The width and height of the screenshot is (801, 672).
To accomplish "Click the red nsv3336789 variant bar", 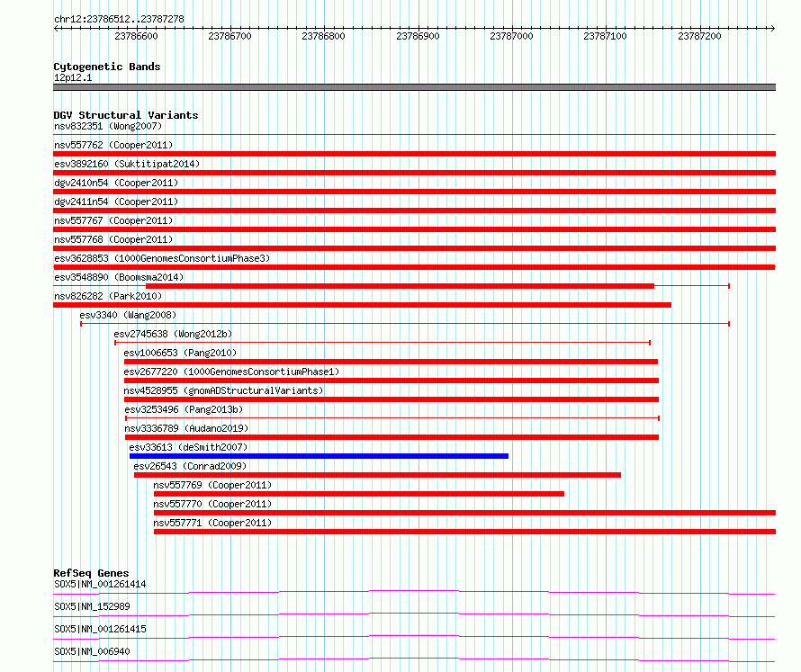I will 391,437.
